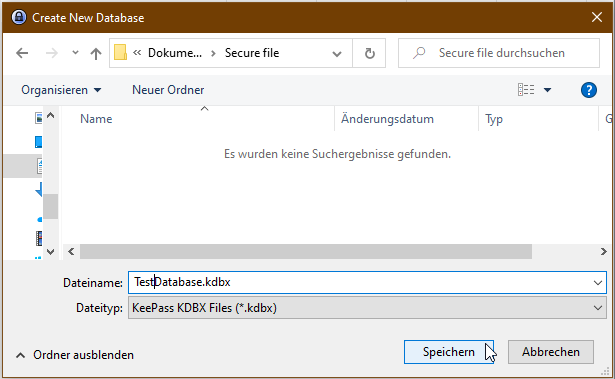Click the folder icon in address bar
615x379 pixels.
[x=120, y=52]
